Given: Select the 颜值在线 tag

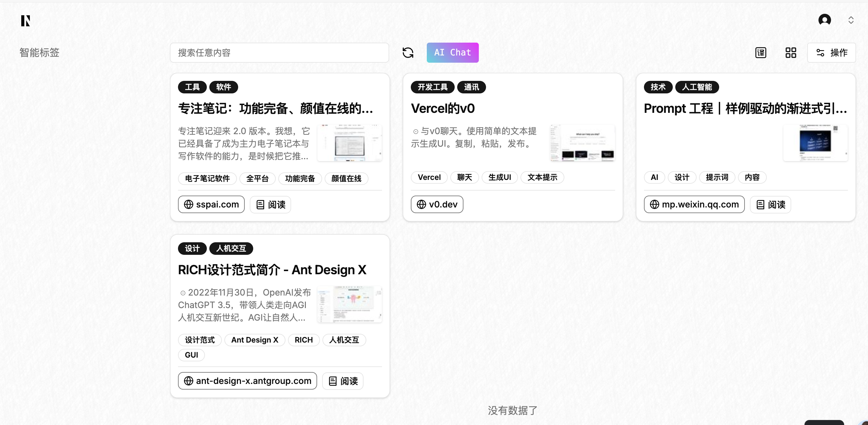Looking at the screenshot, I should tap(346, 178).
